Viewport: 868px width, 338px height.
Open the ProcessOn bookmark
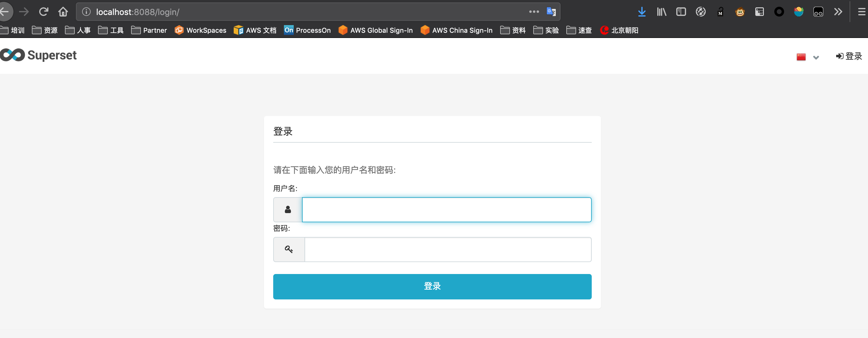[x=307, y=30]
